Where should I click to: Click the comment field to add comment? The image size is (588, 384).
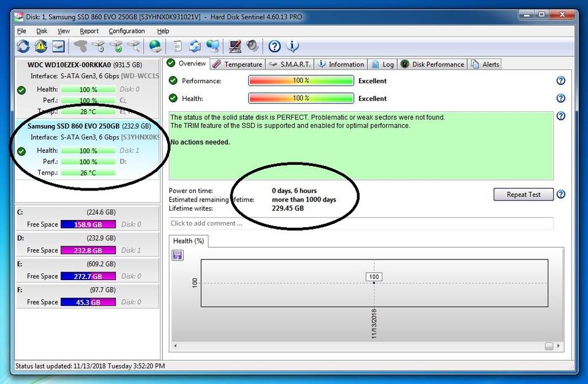point(361,223)
